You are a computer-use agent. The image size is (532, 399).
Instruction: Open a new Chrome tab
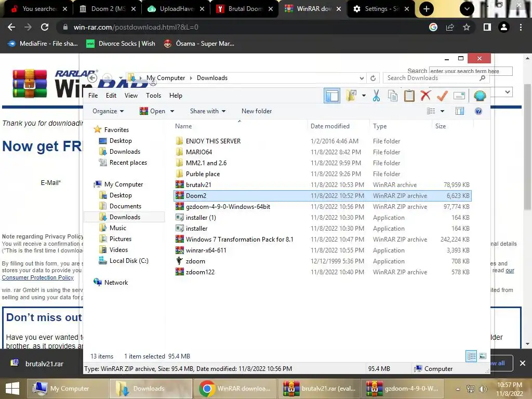426,9
